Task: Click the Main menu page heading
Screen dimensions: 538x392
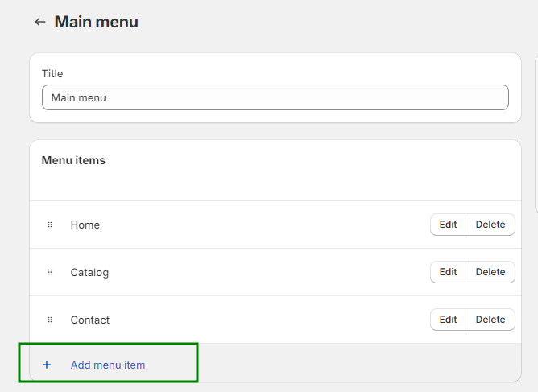Action: point(96,22)
